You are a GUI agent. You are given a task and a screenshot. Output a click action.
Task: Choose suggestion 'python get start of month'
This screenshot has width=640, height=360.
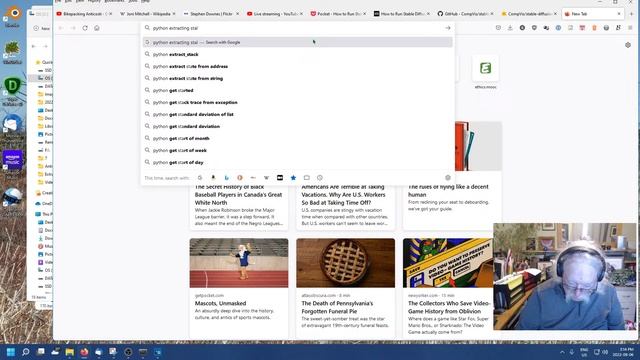pos(298,138)
